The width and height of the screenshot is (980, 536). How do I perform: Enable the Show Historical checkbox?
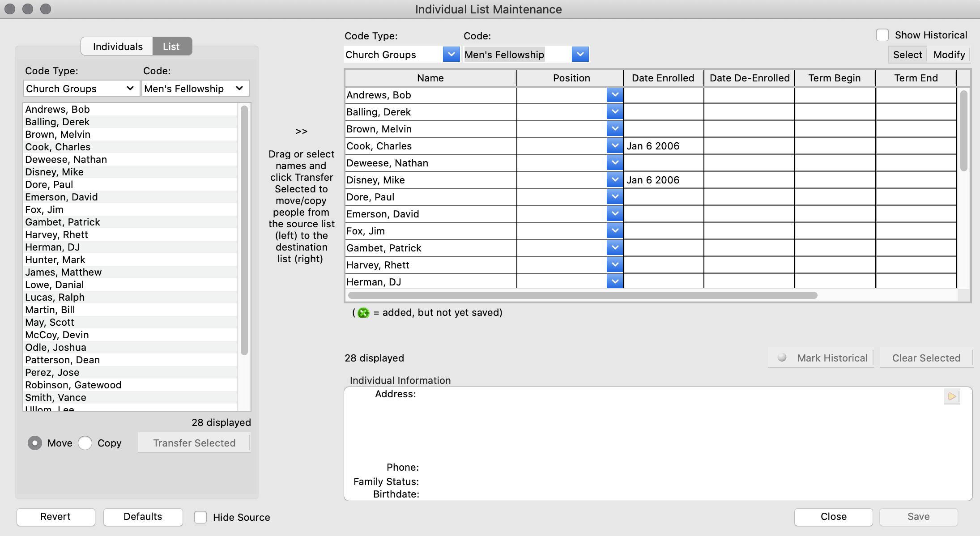coord(882,35)
